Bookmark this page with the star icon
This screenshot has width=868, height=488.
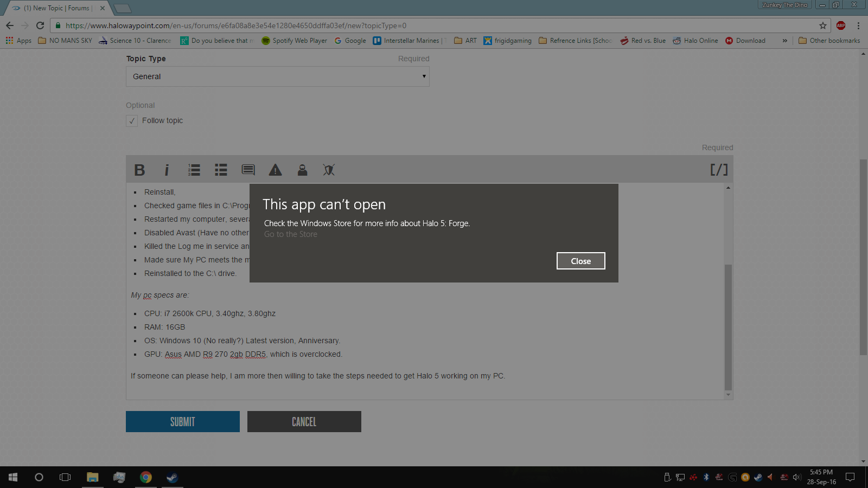(823, 25)
